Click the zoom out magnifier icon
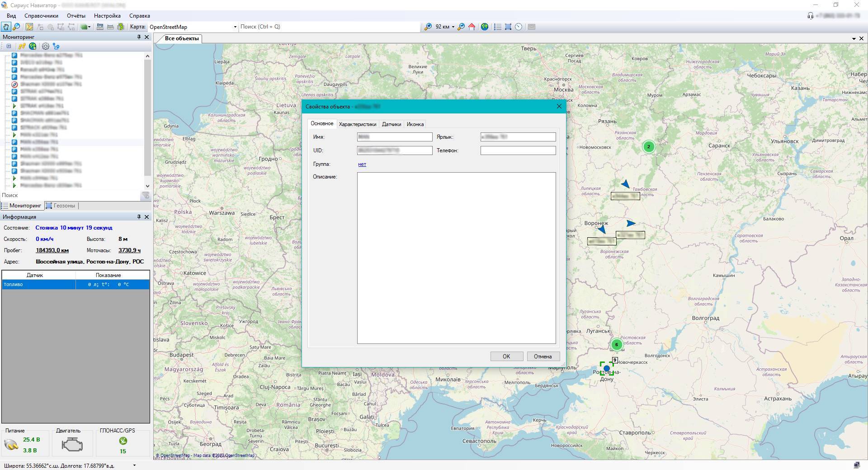868x470 pixels. 461,27
